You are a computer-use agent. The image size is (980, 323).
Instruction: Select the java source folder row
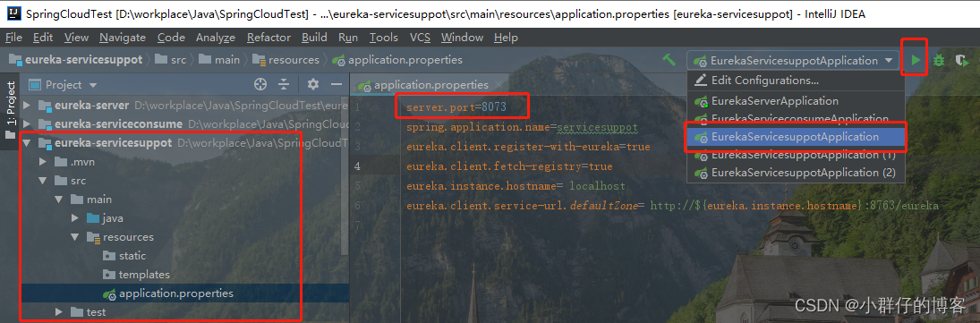point(184,218)
